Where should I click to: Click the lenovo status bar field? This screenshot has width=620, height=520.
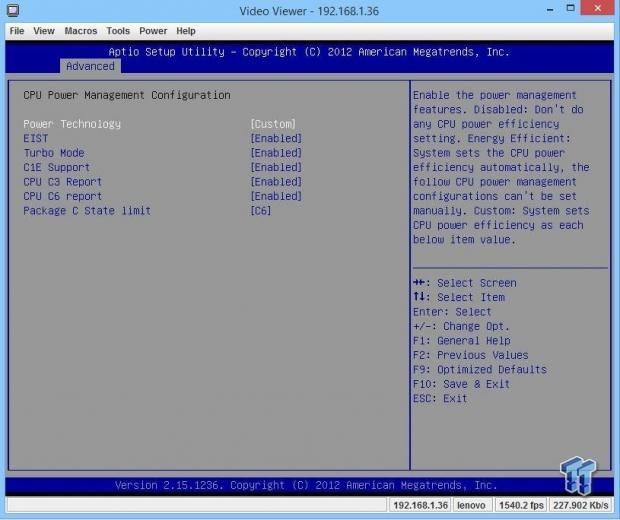pos(471,505)
